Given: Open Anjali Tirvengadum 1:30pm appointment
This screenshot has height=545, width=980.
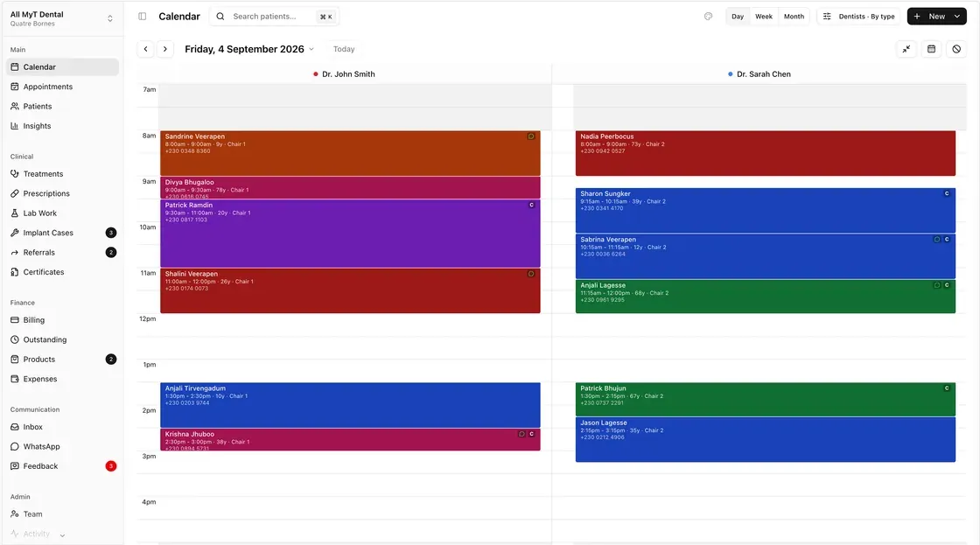Looking at the screenshot, I should 350,405.
